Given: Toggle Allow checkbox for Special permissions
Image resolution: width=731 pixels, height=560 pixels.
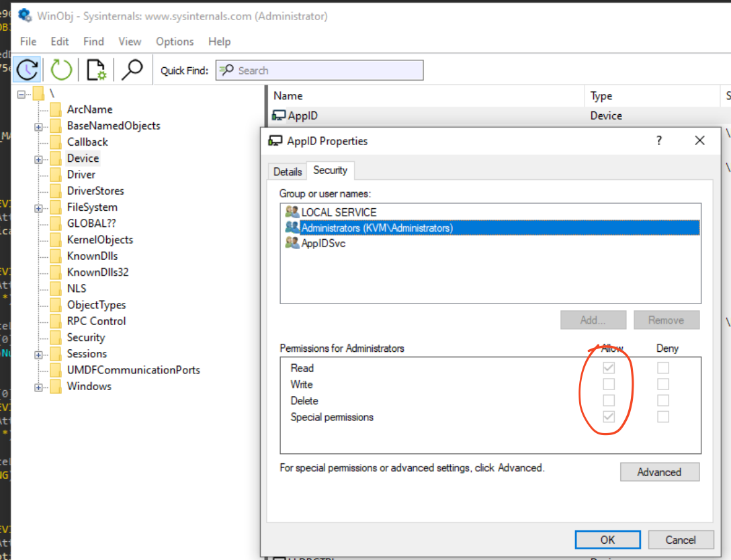Looking at the screenshot, I should 609,416.
